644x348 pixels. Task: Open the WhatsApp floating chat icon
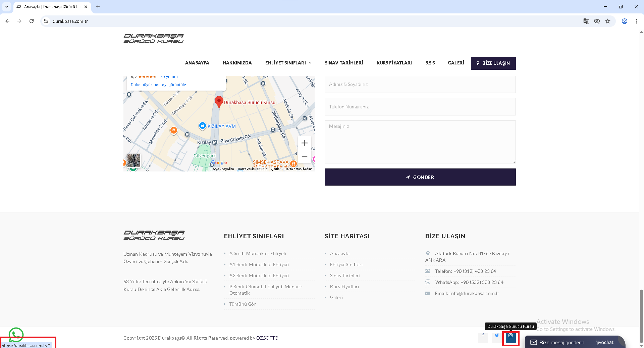click(x=16, y=334)
